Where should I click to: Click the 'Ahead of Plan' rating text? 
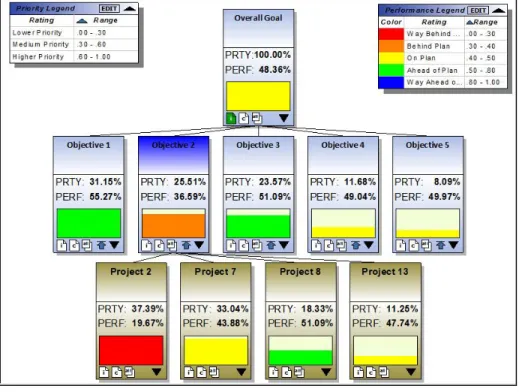[x=432, y=70]
